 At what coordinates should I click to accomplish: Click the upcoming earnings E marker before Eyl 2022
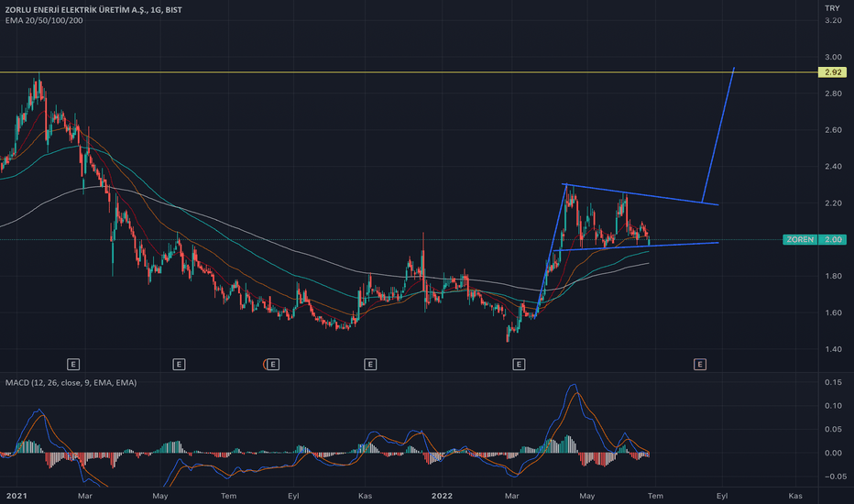click(x=700, y=364)
